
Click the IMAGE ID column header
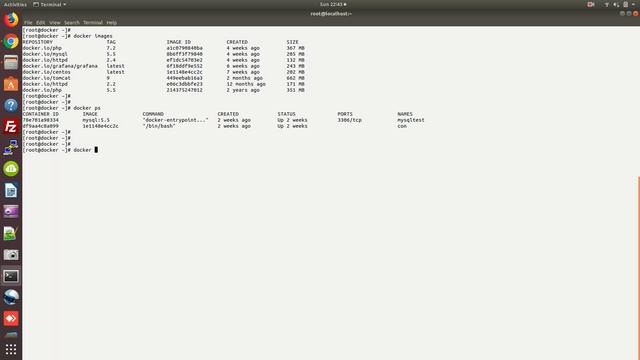pyautogui.click(x=179, y=42)
